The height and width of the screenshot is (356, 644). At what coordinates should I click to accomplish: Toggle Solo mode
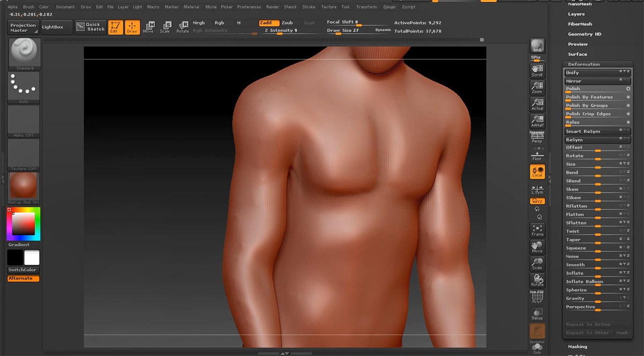click(x=537, y=348)
